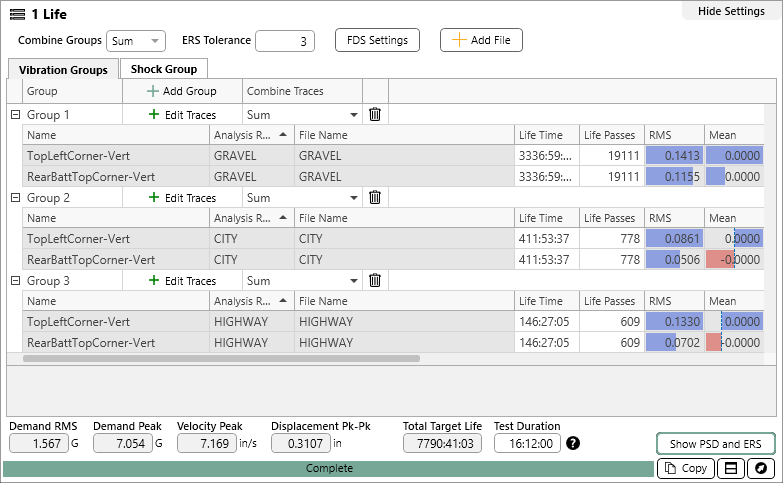
Task: Collapse Group 2 traces
Action: tap(15, 198)
